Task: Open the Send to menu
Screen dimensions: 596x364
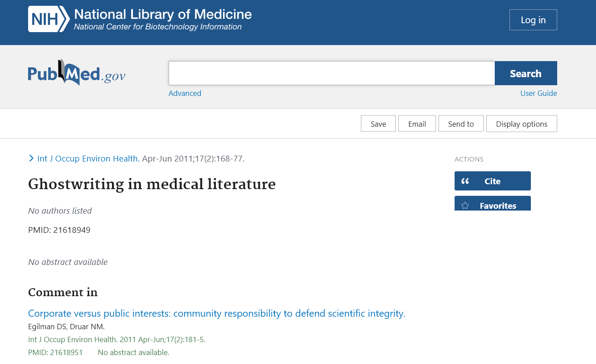Action: (461, 124)
